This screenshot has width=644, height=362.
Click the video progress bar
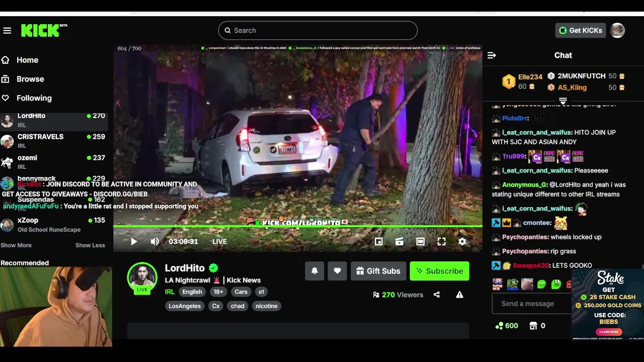tap(297, 226)
